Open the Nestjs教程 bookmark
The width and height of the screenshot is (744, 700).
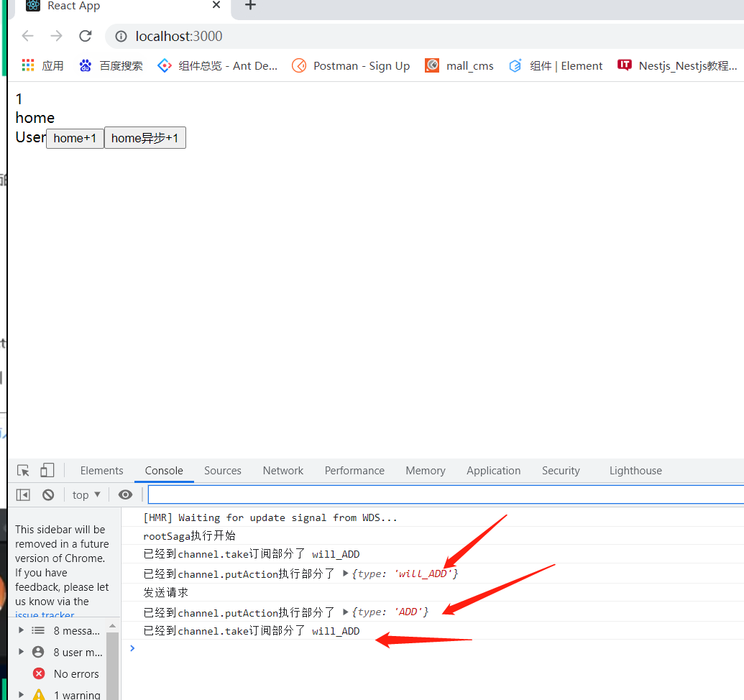coord(678,65)
